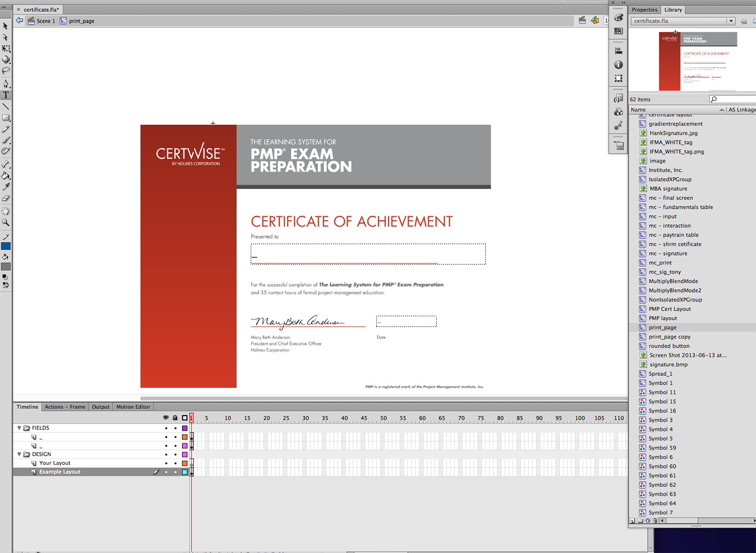Screen dimensions: 756x553
Task: Select the Bone tool
Action: [6, 164]
